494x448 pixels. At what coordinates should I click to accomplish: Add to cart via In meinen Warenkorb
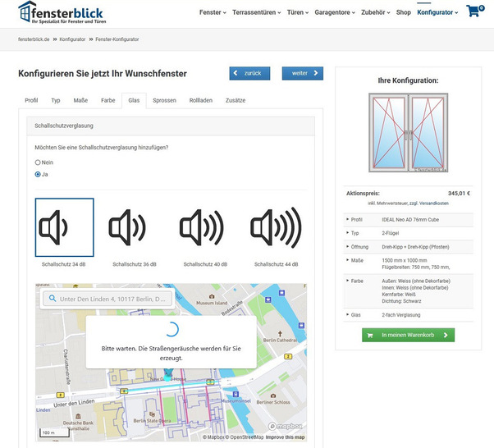[x=407, y=335]
